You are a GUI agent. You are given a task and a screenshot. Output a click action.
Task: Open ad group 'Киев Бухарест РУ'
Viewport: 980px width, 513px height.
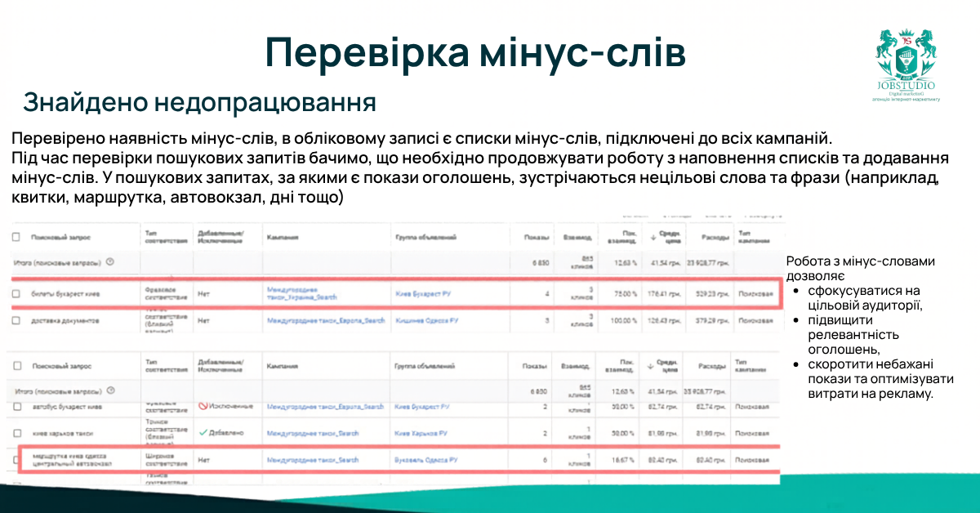[x=422, y=292]
